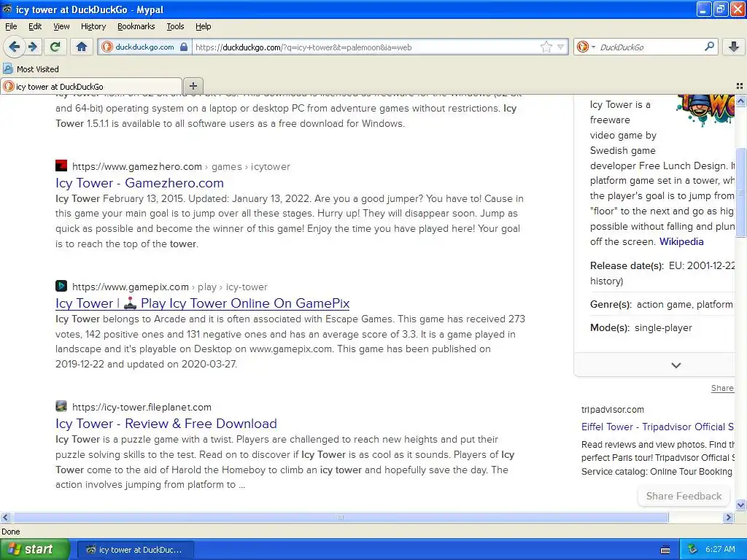
Task: Click the DuckDuckGo search box
Action: [x=650, y=47]
